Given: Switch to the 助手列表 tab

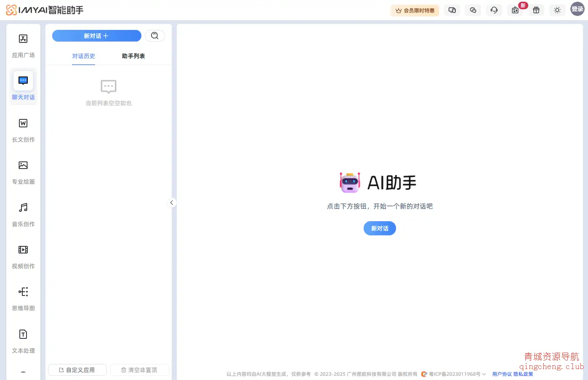Looking at the screenshot, I should click(x=133, y=56).
